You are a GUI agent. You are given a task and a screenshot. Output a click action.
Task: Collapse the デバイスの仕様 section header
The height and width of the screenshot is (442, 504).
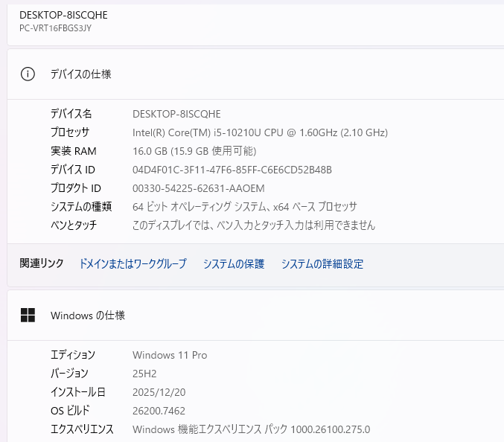click(x=253, y=74)
